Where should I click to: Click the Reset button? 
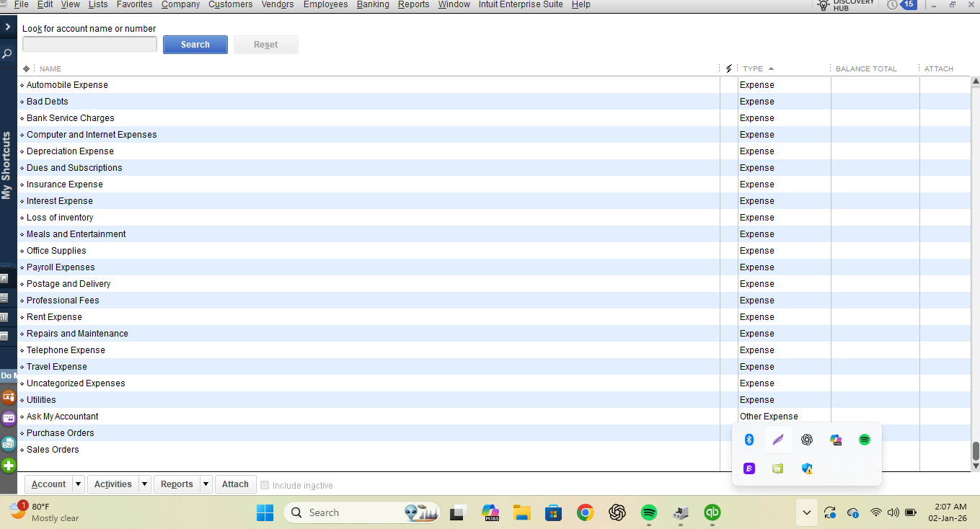click(x=265, y=45)
